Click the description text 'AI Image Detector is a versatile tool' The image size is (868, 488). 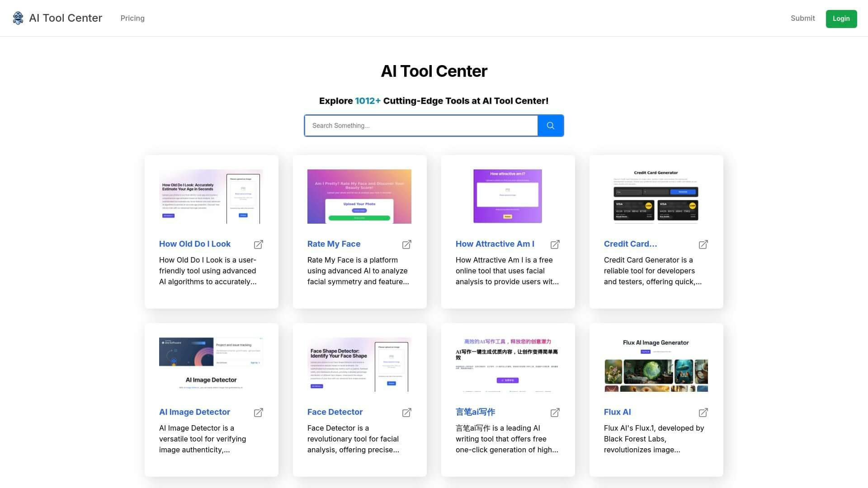pyautogui.click(x=203, y=439)
